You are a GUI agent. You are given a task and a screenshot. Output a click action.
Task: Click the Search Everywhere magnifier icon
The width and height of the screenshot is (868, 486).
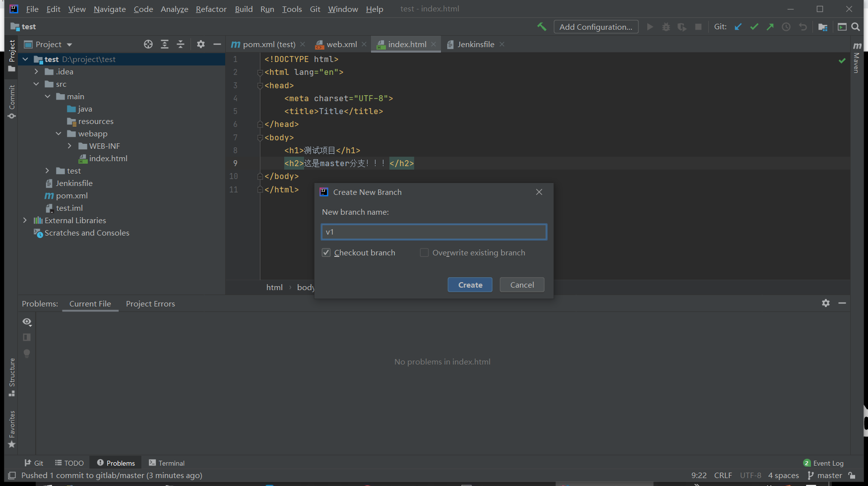click(856, 27)
